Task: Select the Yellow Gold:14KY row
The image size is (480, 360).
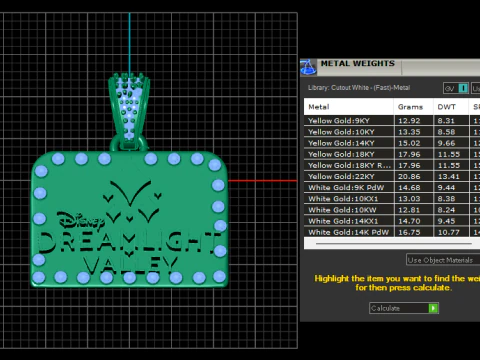Action: [x=392, y=143]
